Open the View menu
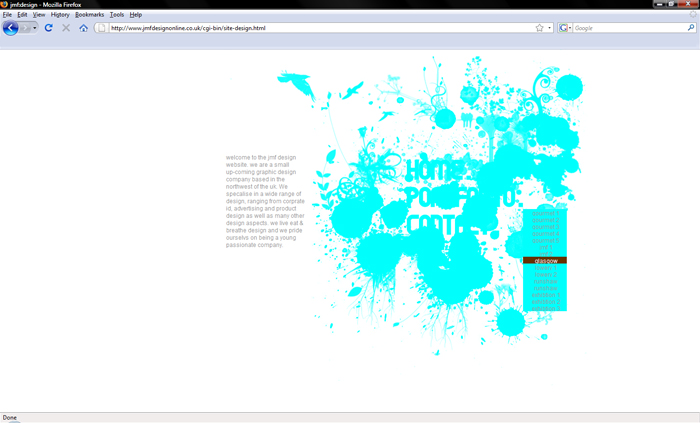Screen dimensions: 700x423 (39, 15)
